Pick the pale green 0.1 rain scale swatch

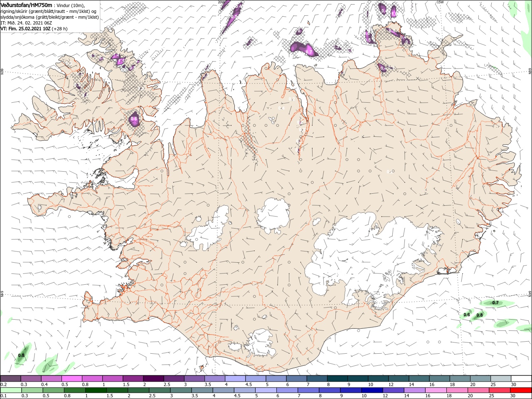pyautogui.click(x=11, y=390)
